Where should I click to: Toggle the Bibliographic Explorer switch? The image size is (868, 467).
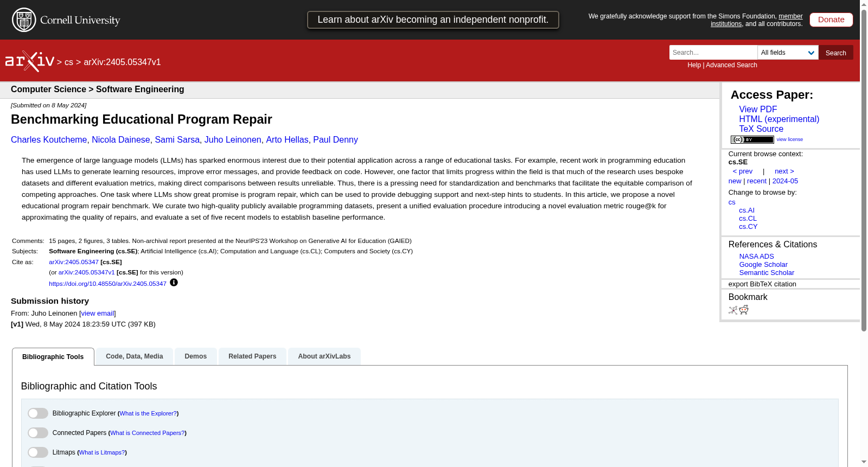pos(38,413)
